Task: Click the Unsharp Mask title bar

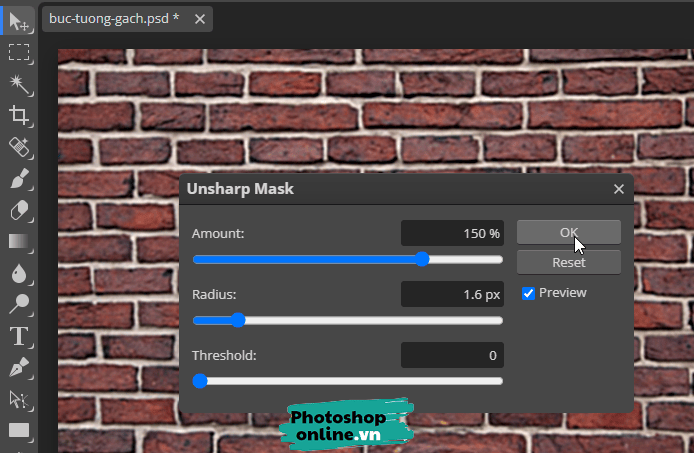Action: click(406, 189)
